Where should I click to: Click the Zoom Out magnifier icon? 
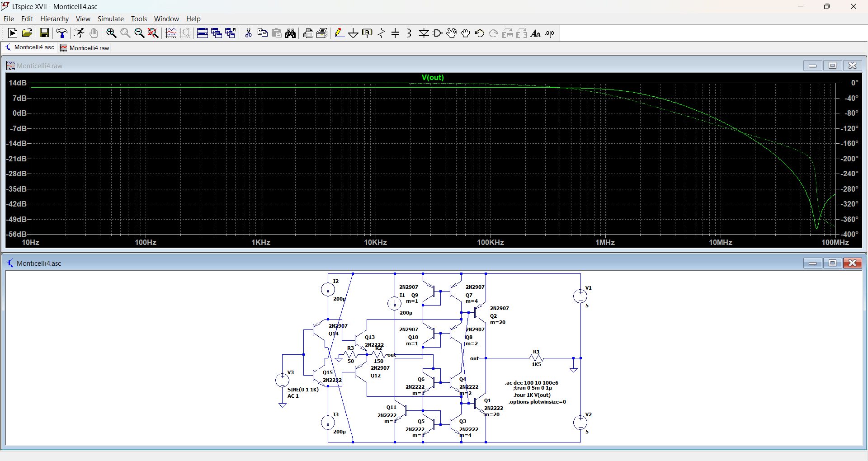(139, 33)
